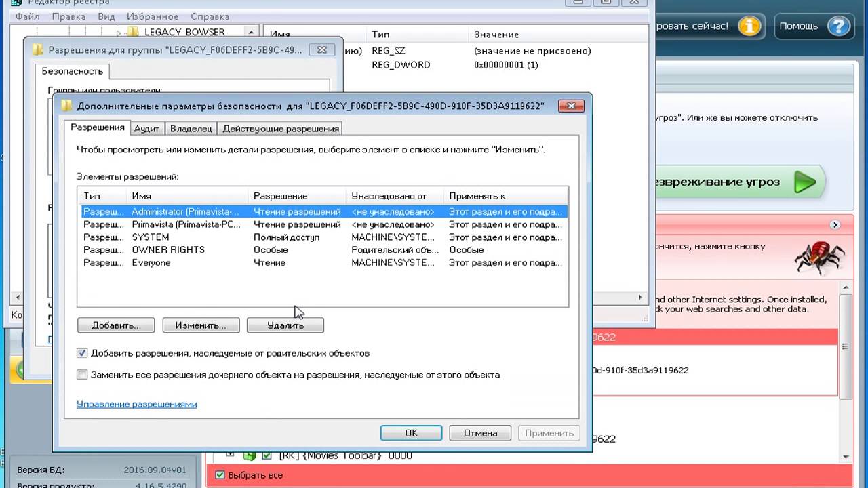Click the folder icon in the Advanced security title bar
The width and height of the screenshot is (868, 488).
click(66, 106)
